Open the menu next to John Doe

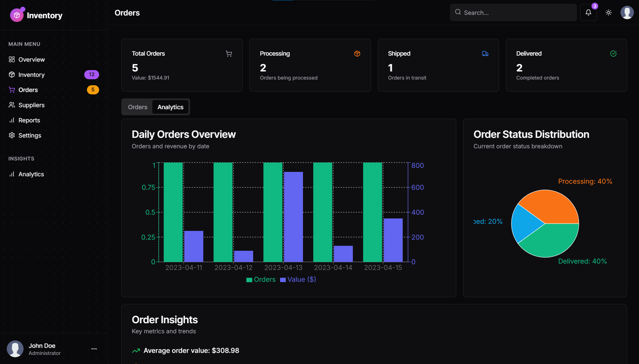click(x=94, y=349)
